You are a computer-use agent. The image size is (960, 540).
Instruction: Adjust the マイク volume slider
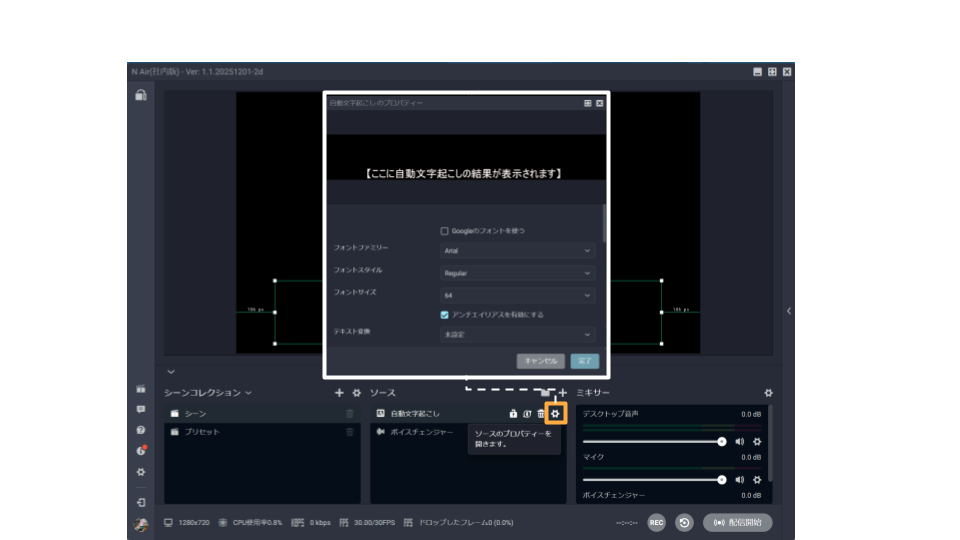654,479
